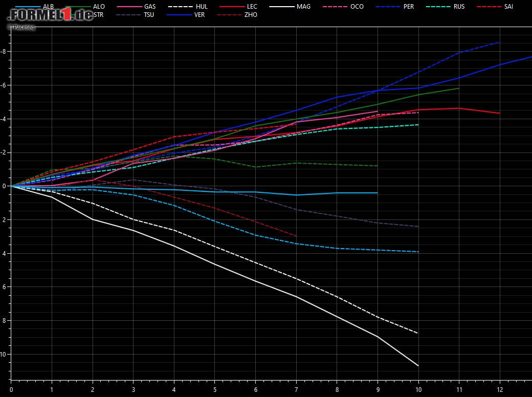Click the Formel1.de logo
Screen dimensions: 532x397
[50, 15]
